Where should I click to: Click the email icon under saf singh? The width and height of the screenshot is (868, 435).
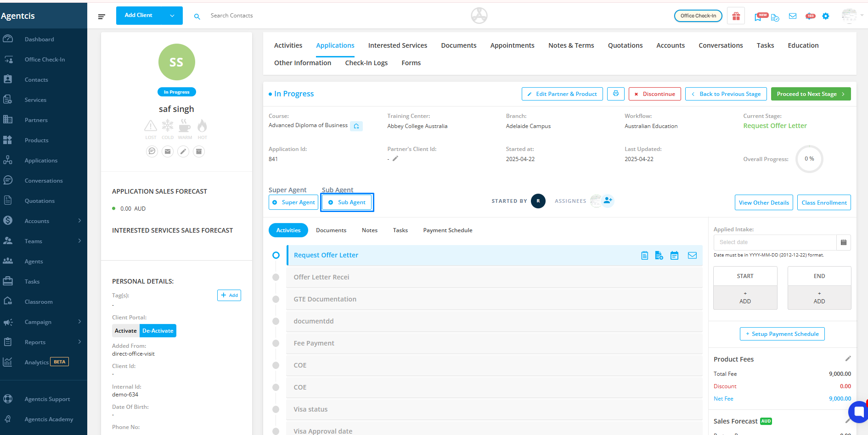(x=168, y=151)
